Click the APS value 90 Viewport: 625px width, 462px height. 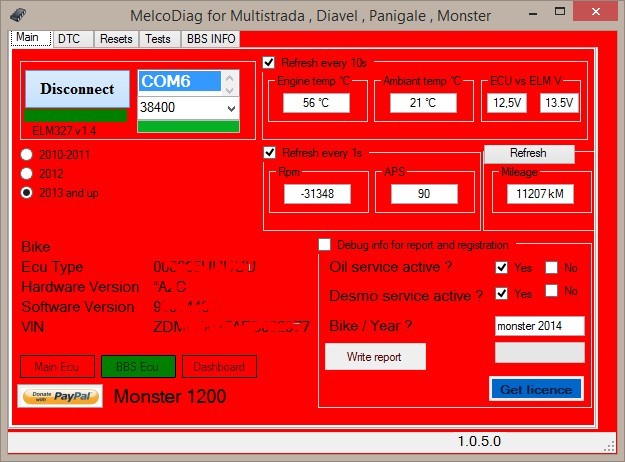(x=424, y=194)
